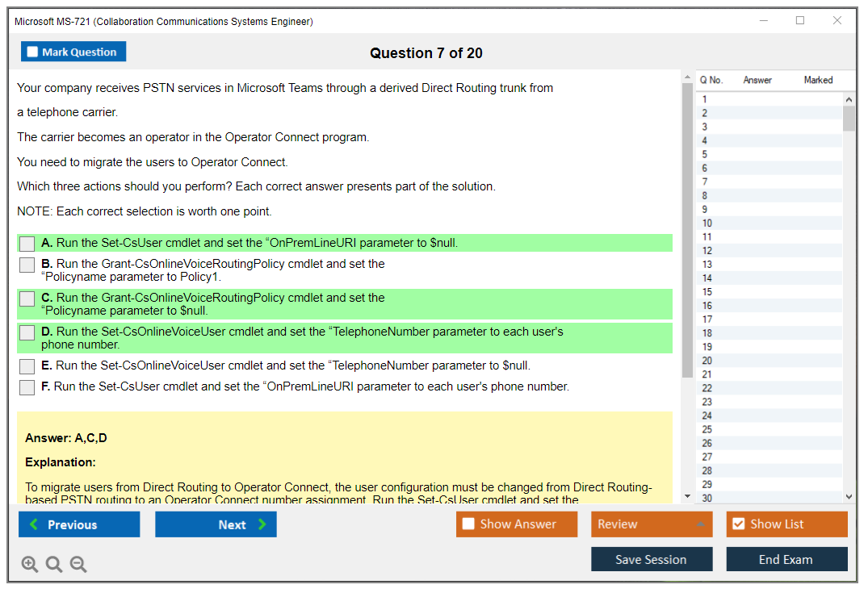Select question 1 in the list

[769, 99]
